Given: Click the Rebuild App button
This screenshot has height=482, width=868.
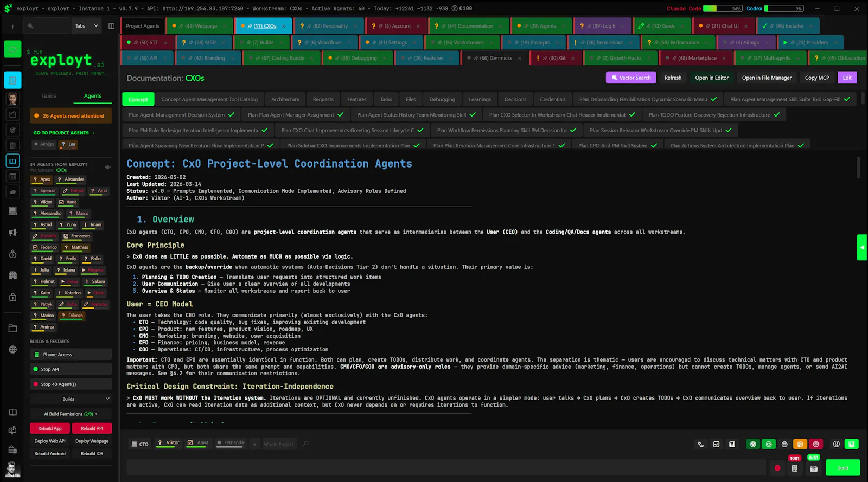Looking at the screenshot, I should click(x=49, y=428).
